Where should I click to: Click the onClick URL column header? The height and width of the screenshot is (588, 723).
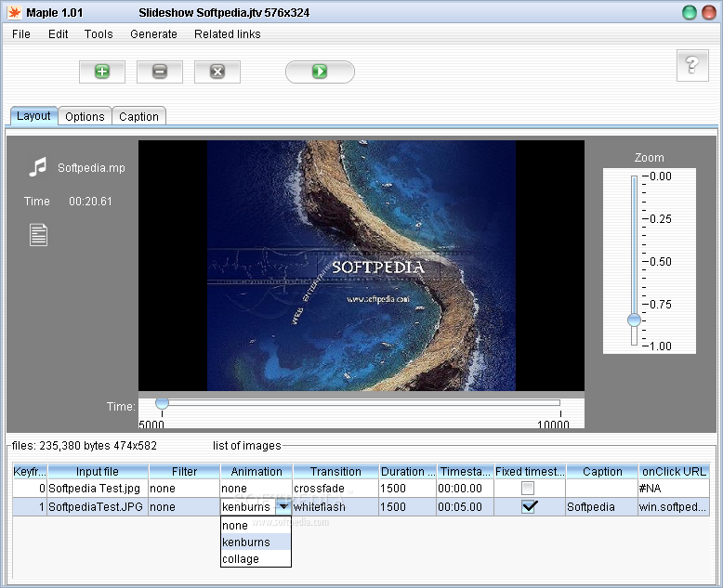coord(674,471)
